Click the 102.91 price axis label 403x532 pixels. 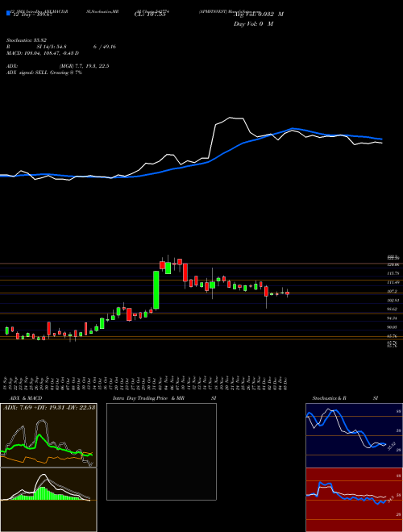[x=393, y=301]
